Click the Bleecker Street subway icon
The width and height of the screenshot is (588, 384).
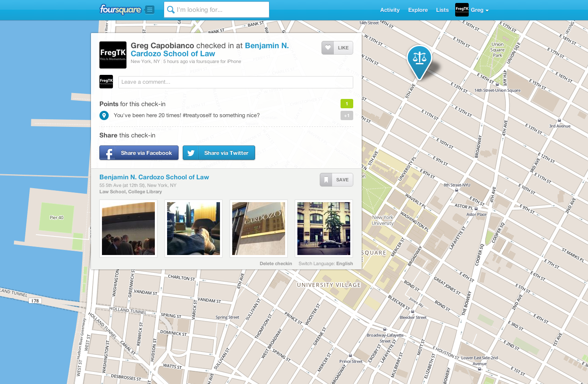[412, 312]
